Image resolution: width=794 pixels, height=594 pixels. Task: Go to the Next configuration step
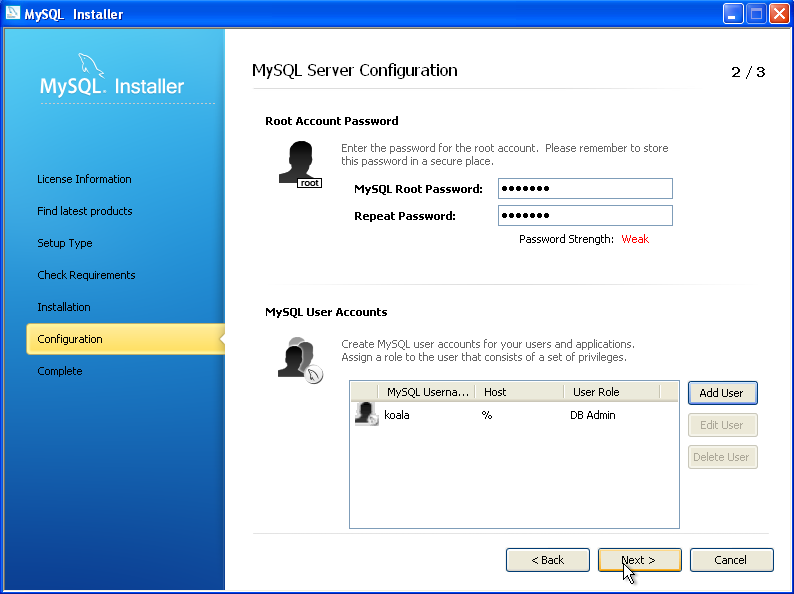(x=639, y=560)
